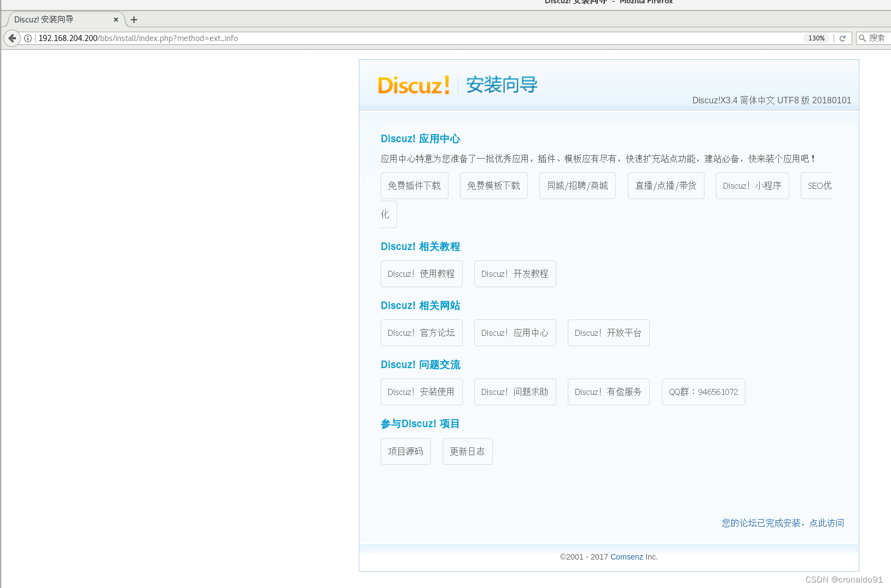Open the 项目源码 button
891x588 pixels.
[406, 452]
